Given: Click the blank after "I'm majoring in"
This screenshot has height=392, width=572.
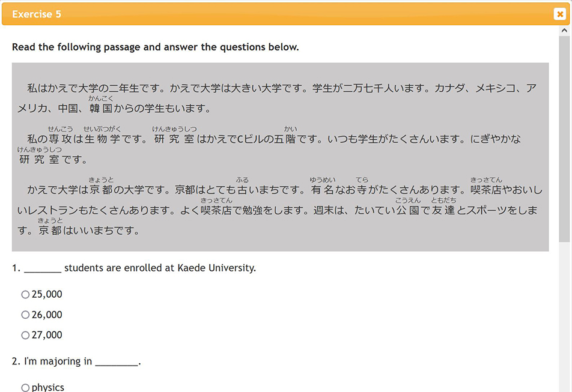Looking at the screenshot, I should point(117,362).
